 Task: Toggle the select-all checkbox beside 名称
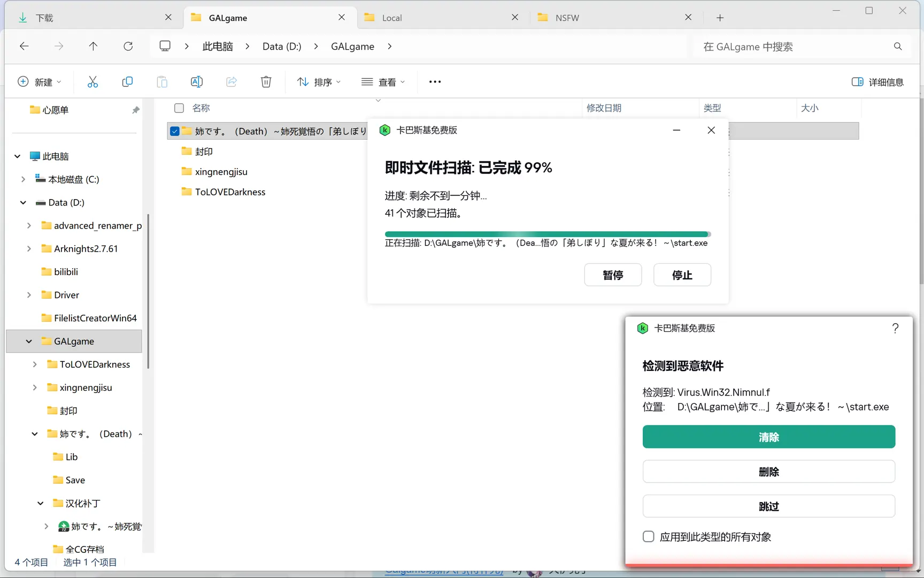click(x=179, y=108)
